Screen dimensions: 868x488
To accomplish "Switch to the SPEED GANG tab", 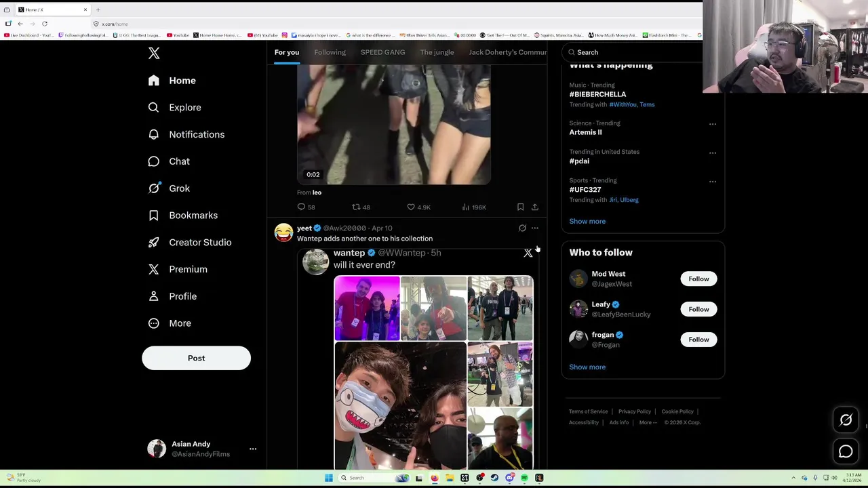I will 382,52.
